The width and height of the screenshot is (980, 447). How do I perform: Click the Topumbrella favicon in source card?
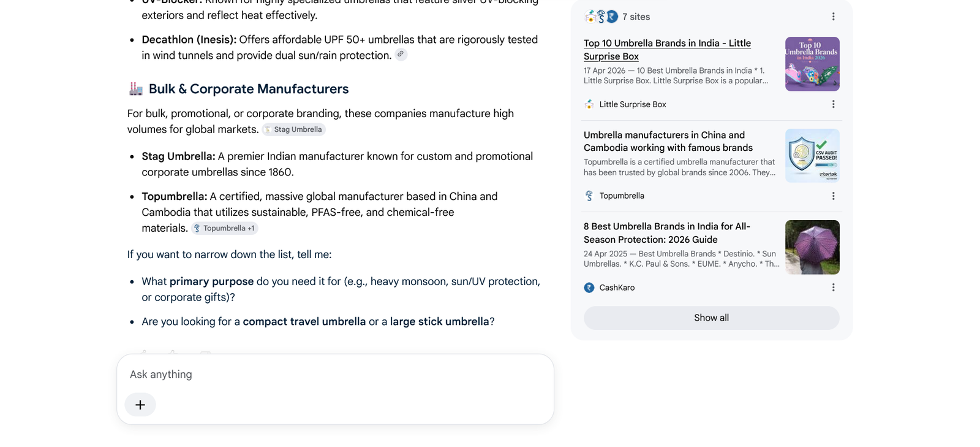(589, 196)
